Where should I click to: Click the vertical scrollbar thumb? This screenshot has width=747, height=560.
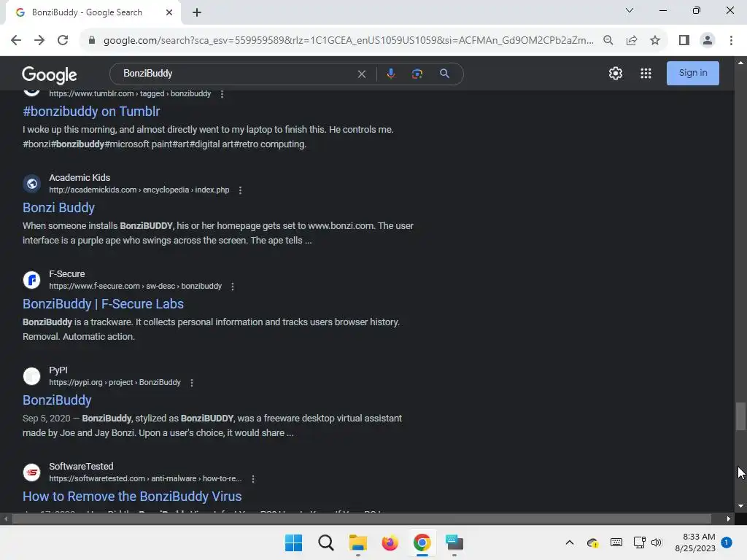tap(740, 416)
